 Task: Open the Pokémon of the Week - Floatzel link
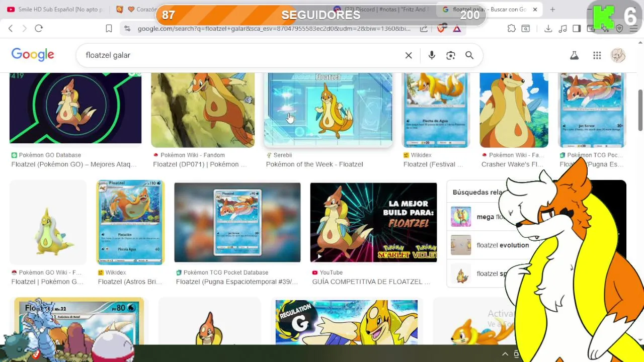pos(314,164)
